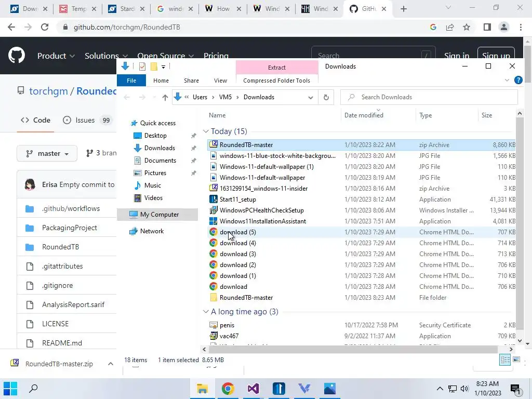Image resolution: width=532 pixels, height=399 pixels.
Task: Open the volume icon in system tray
Action: point(465,389)
